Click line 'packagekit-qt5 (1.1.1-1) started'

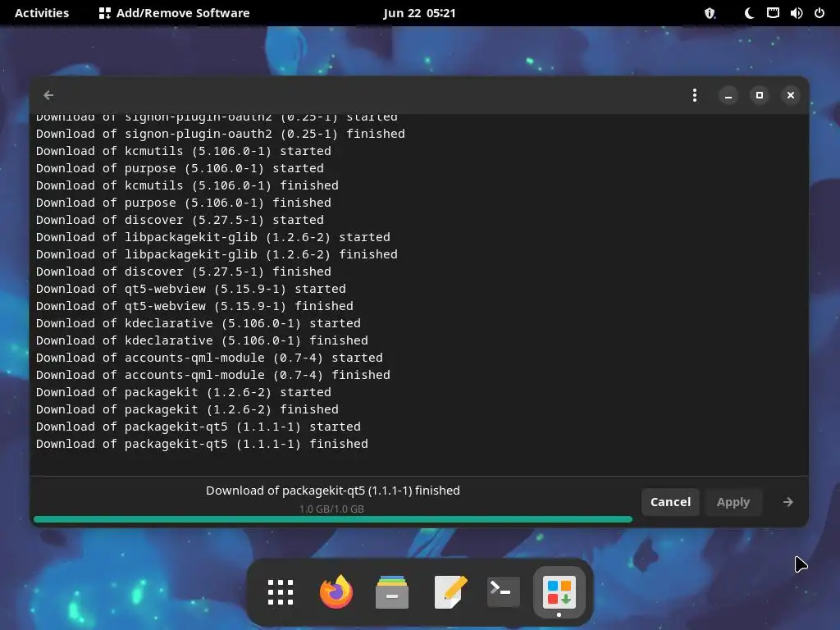[199, 427]
